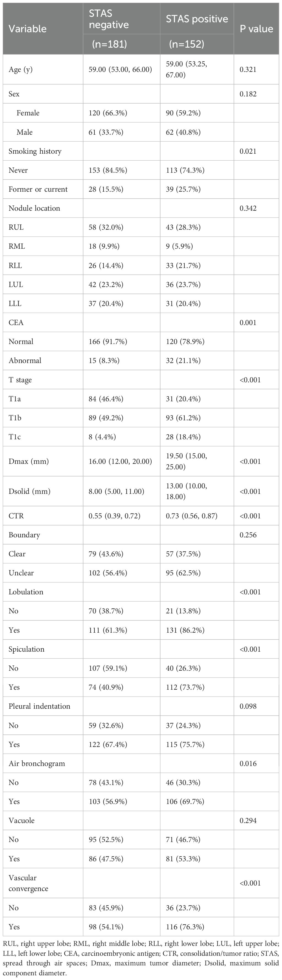Click the STAS positive column header
This screenshot has height=980, width=282.
coord(197,19)
